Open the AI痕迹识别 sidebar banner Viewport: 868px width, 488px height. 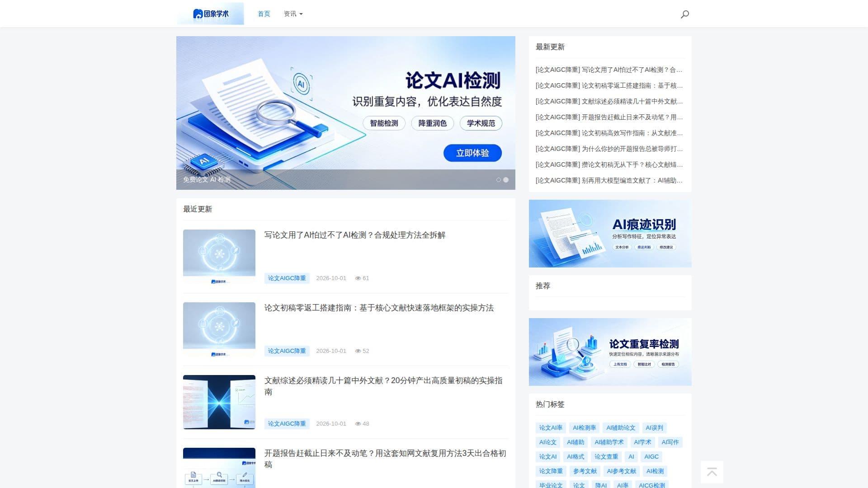tap(610, 234)
